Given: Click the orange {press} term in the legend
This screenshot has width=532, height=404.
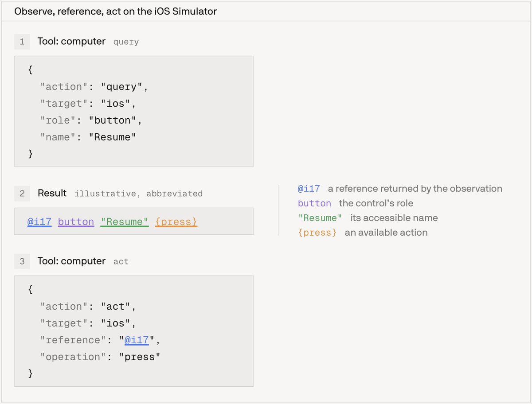Looking at the screenshot, I should (317, 233).
